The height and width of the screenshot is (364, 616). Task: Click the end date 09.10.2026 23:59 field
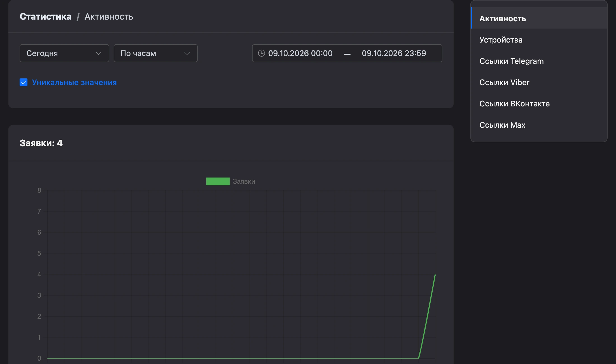click(x=394, y=53)
